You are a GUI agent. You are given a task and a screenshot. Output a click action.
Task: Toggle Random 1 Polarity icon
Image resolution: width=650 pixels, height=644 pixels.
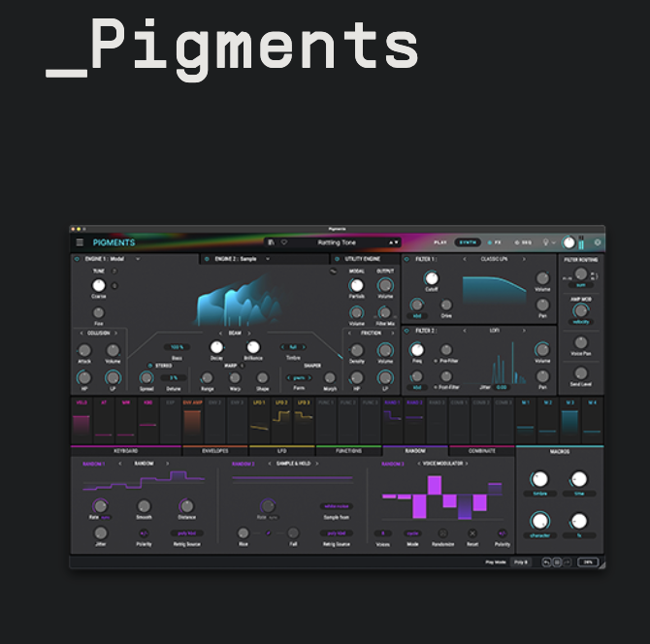(144, 533)
